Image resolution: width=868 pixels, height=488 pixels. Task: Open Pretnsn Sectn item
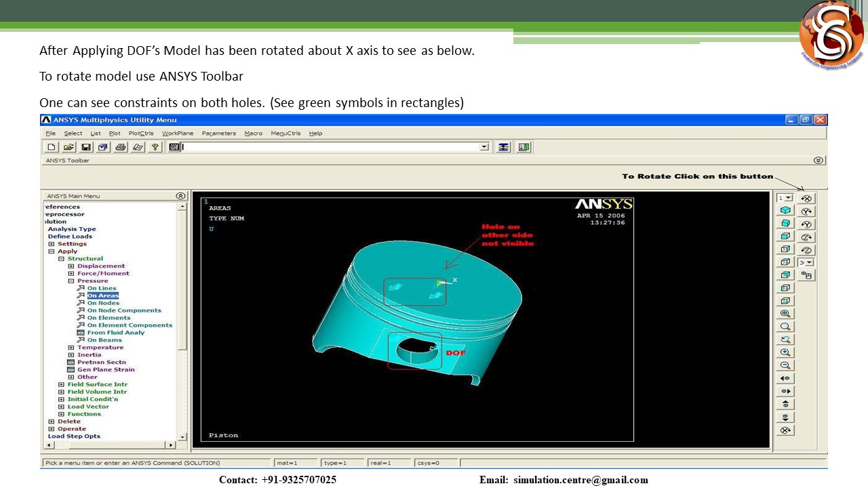[x=102, y=363]
